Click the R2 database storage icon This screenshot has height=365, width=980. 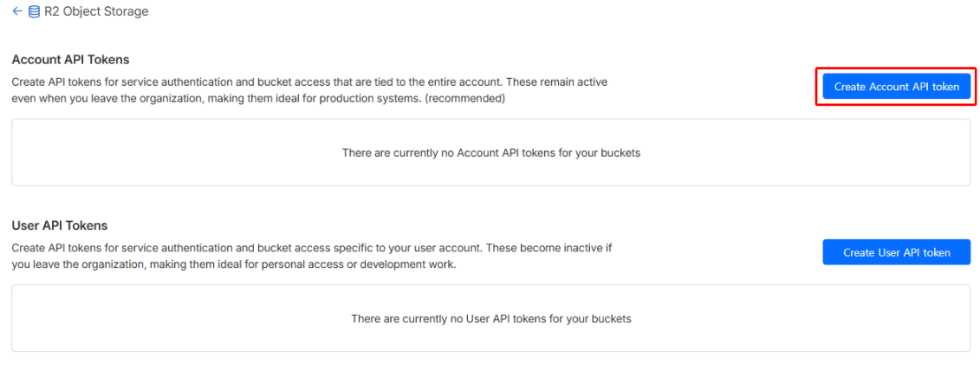(34, 11)
